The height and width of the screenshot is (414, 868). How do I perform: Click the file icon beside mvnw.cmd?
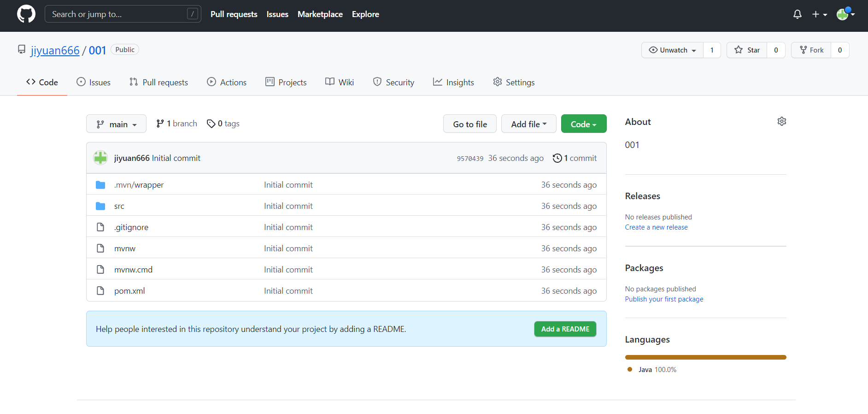(100, 270)
